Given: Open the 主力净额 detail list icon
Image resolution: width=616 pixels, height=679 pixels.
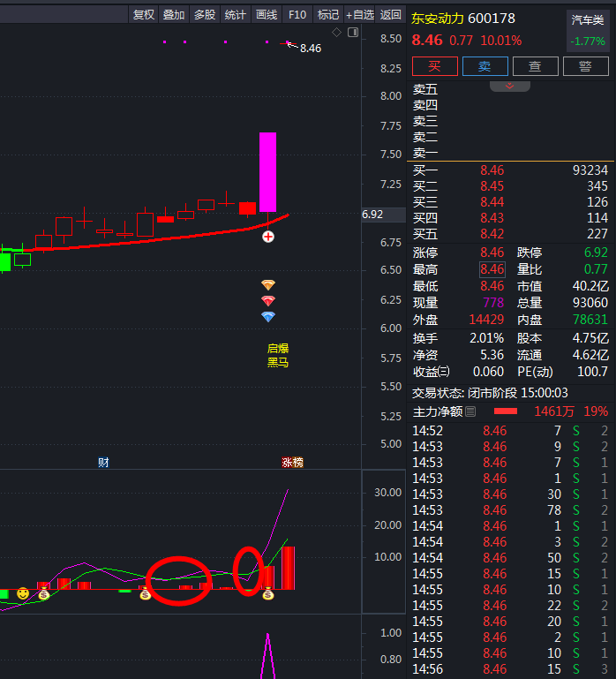Looking at the screenshot, I should [470, 411].
